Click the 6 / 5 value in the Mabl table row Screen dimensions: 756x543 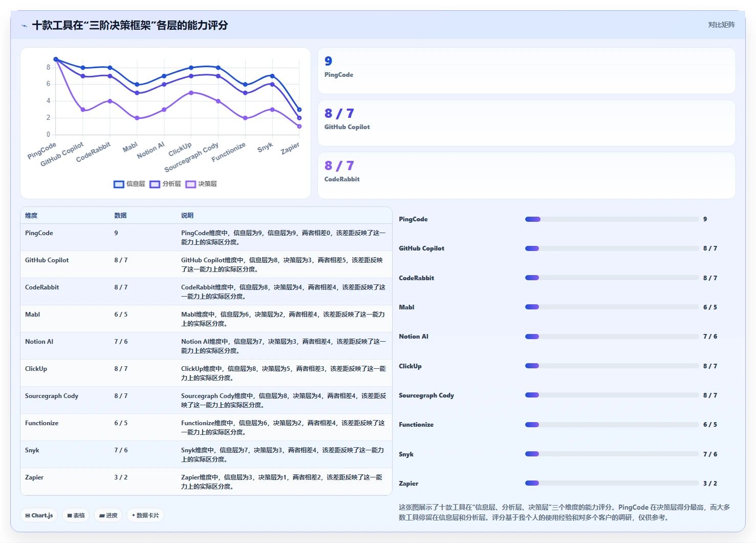coord(121,315)
